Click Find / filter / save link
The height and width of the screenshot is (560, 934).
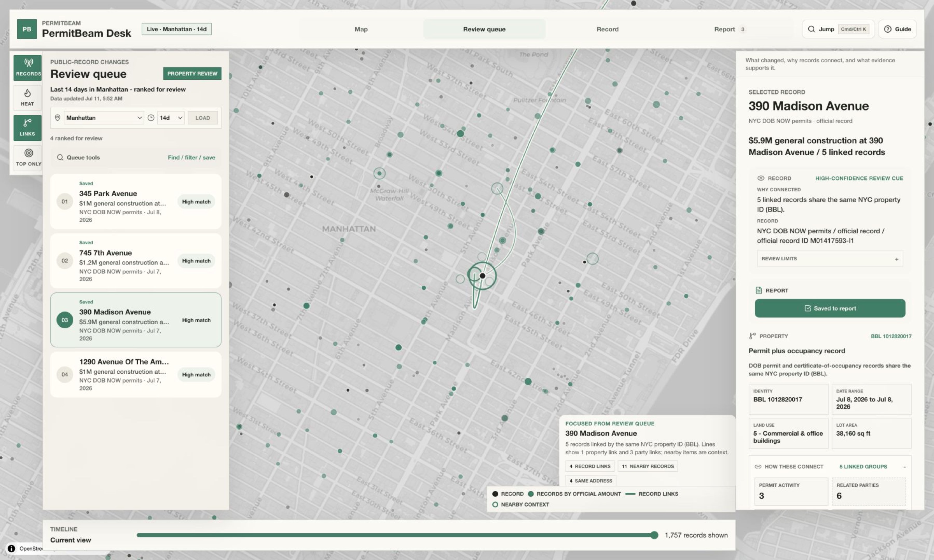[x=191, y=157]
